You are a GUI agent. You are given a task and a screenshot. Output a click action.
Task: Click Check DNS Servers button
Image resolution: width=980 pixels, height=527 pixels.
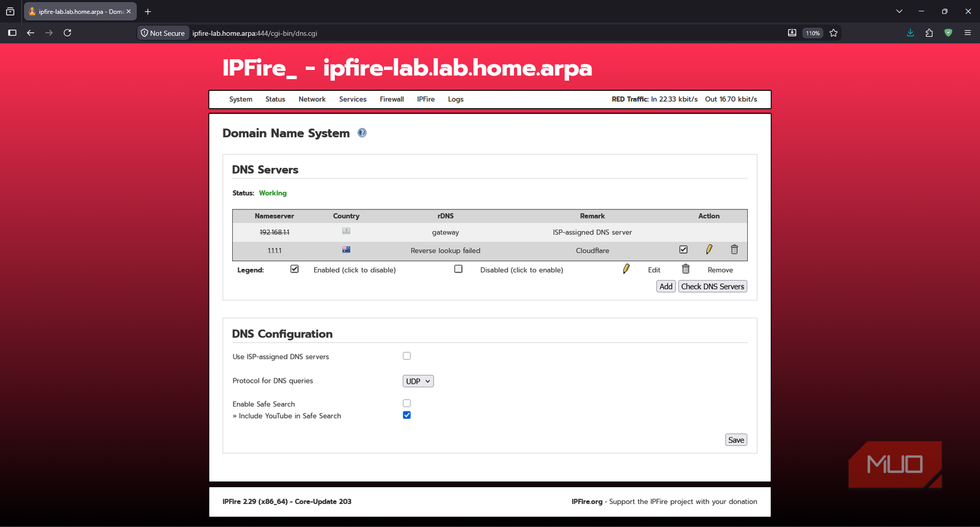(x=713, y=287)
